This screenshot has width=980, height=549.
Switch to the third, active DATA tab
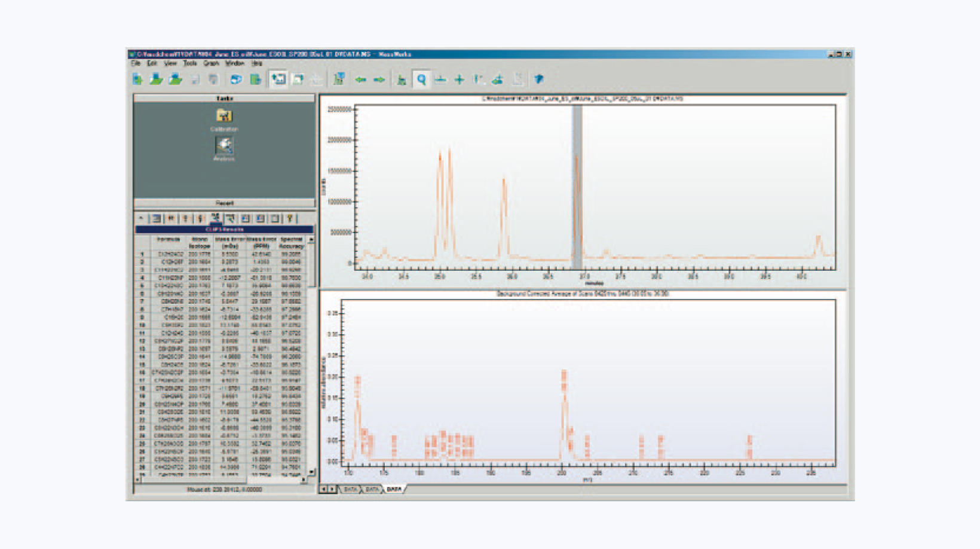click(394, 489)
